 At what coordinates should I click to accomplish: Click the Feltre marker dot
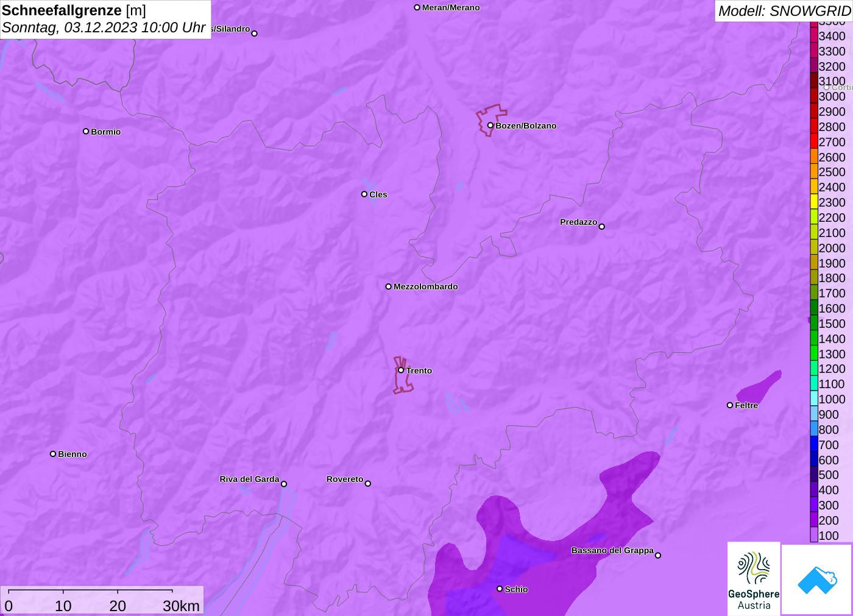[729, 405]
